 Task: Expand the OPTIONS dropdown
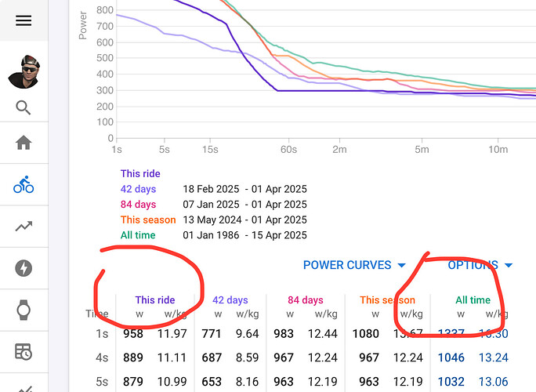(x=480, y=265)
